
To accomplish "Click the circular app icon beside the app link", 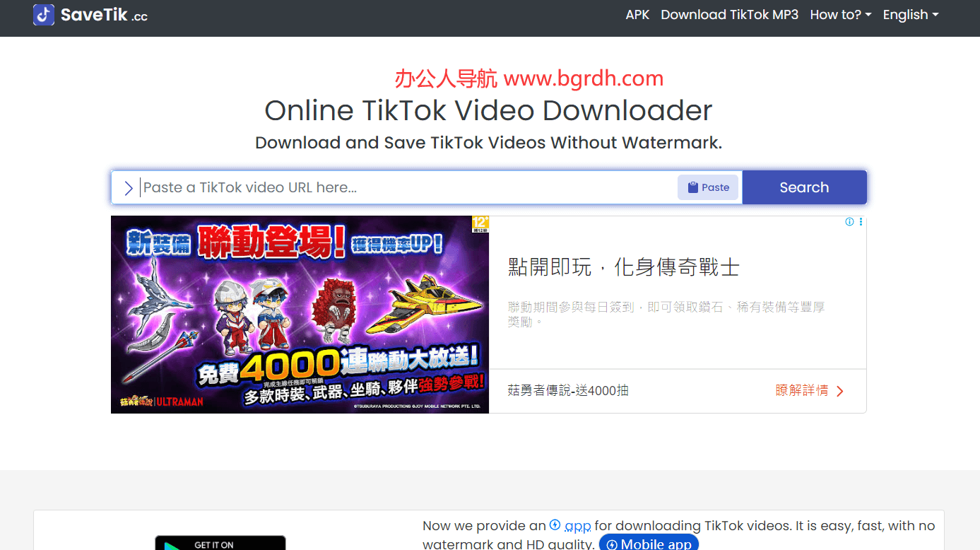I will pyautogui.click(x=555, y=525).
